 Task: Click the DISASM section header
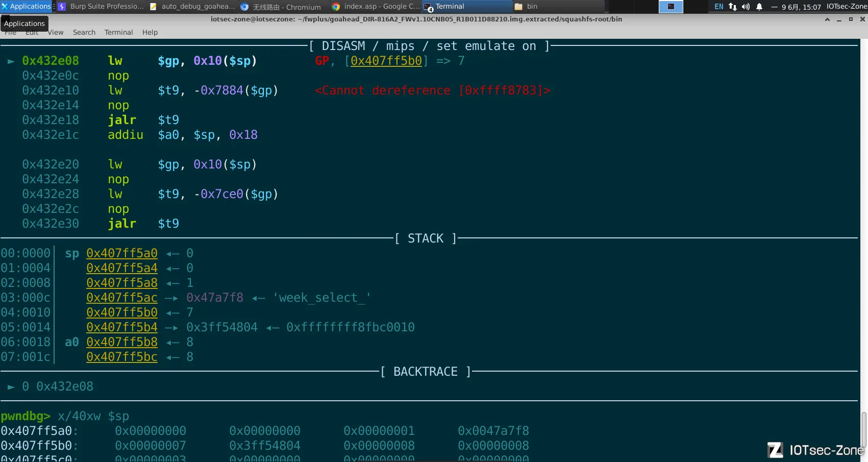point(429,46)
